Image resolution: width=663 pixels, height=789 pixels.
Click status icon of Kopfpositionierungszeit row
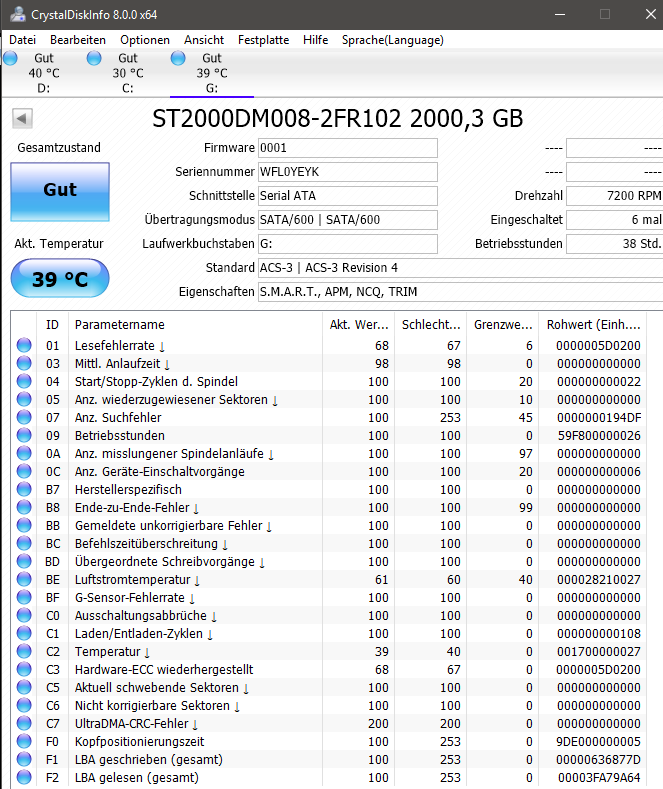point(24,741)
